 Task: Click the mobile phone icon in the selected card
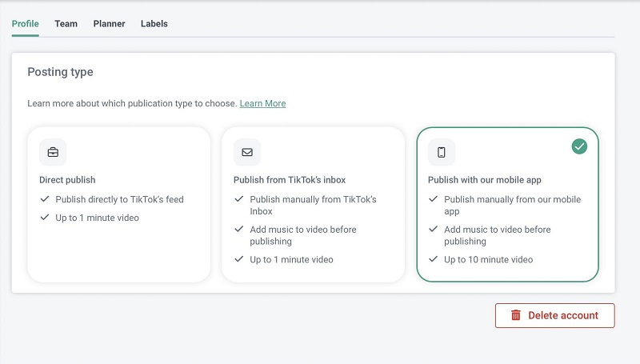(442, 152)
